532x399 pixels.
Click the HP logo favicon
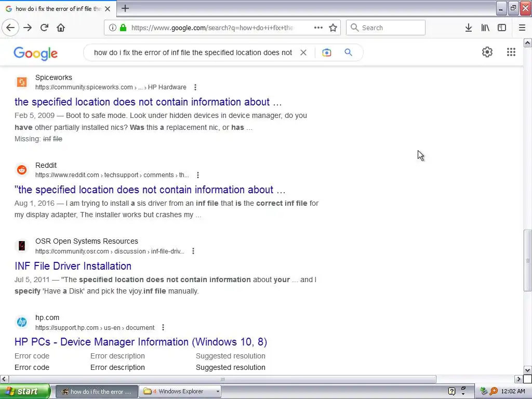click(x=22, y=322)
